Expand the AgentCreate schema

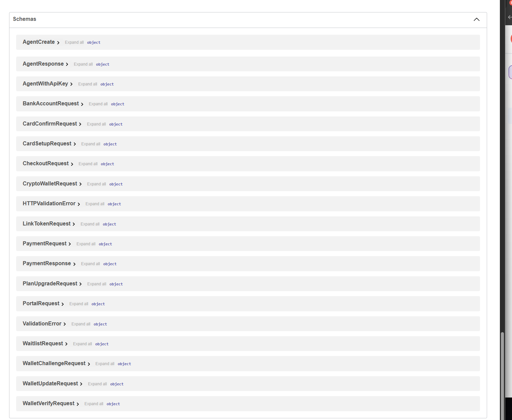coord(39,42)
